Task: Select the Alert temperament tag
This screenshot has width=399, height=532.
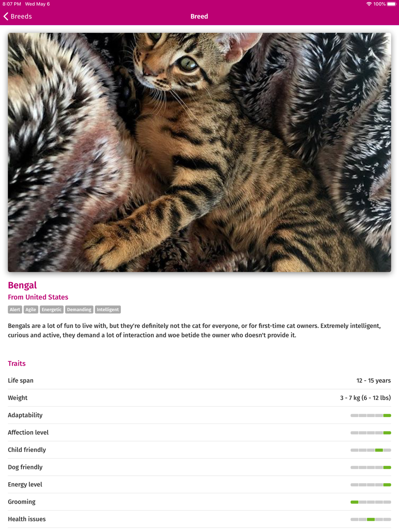Action: coord(15,309)
